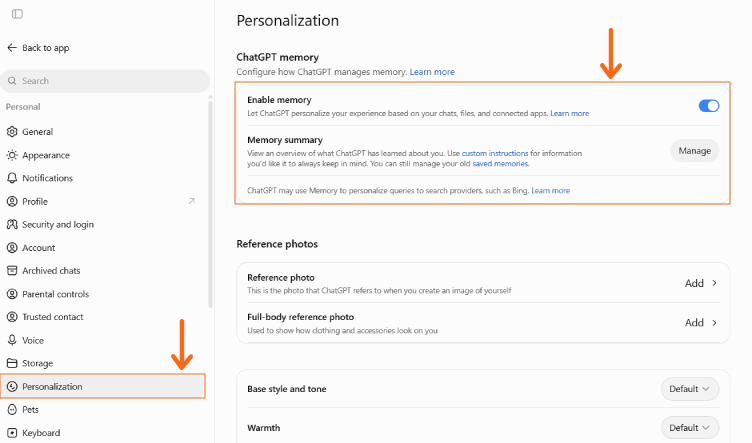Click the external arrow icon beside Profile

191,201
